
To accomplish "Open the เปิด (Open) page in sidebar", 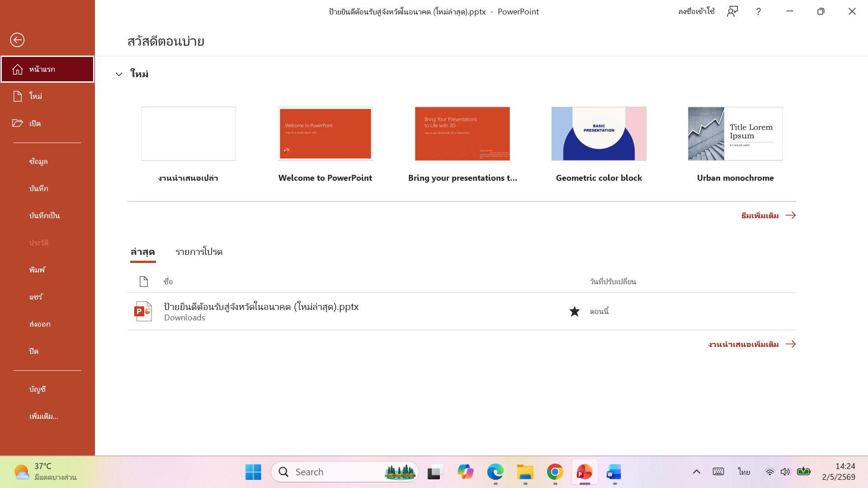I will point(47,123).
